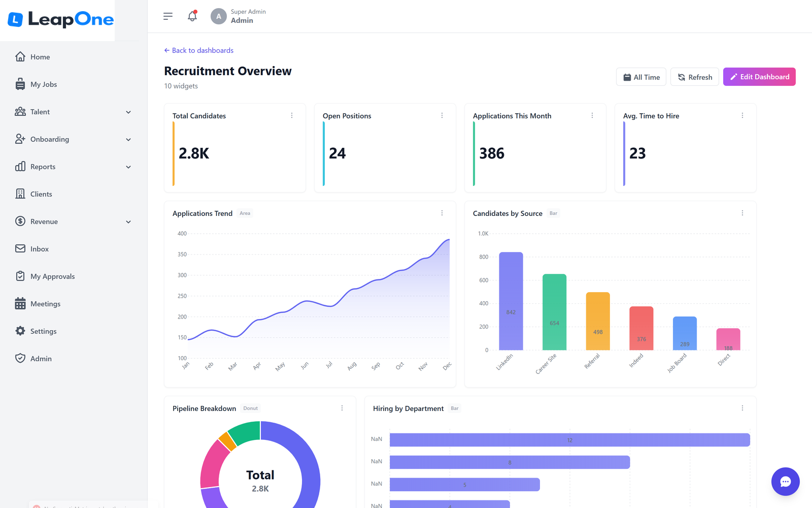Open Applications Trend widget options menu

click(x=442, y=213)
